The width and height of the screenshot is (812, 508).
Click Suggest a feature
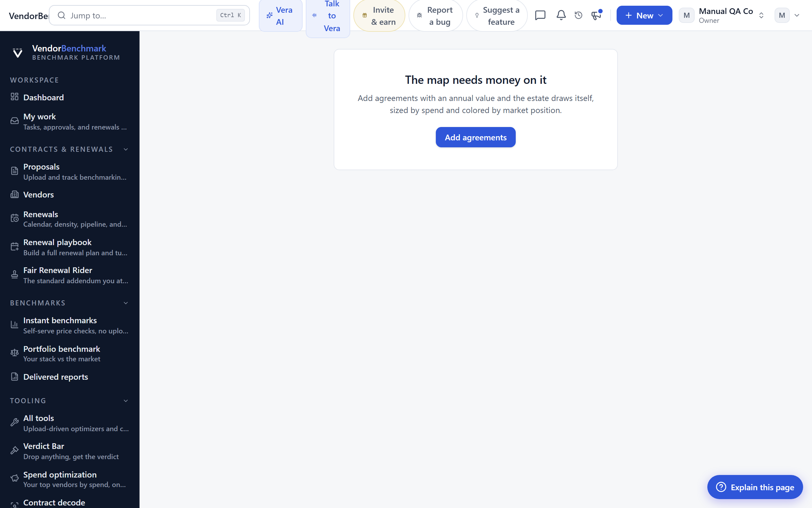pos(497,16)
